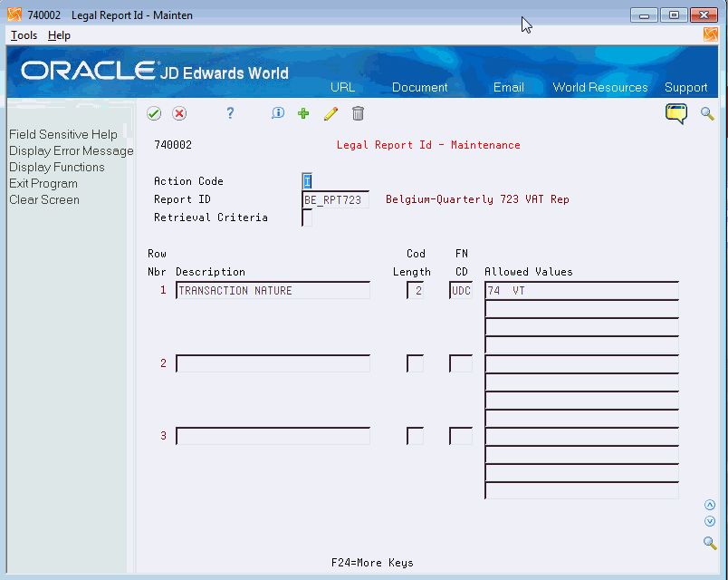Select Display Error Message
The width and height of the screenshot is (728, 580).
tap(71, 151)
